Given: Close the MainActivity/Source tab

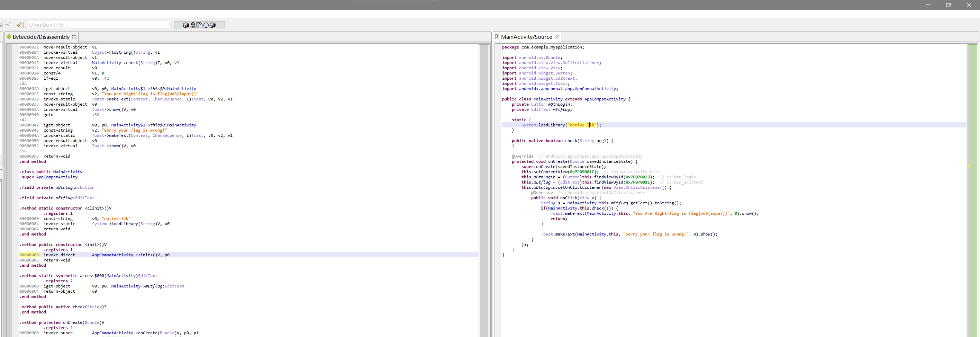Looking at the screenshot, I should (556, 37).
